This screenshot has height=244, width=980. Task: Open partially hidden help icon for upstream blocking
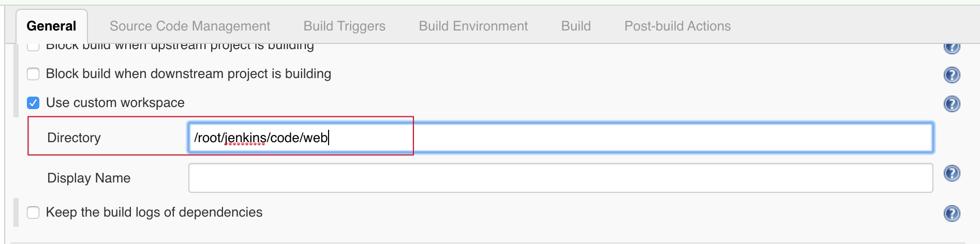(x=952, y=48)
